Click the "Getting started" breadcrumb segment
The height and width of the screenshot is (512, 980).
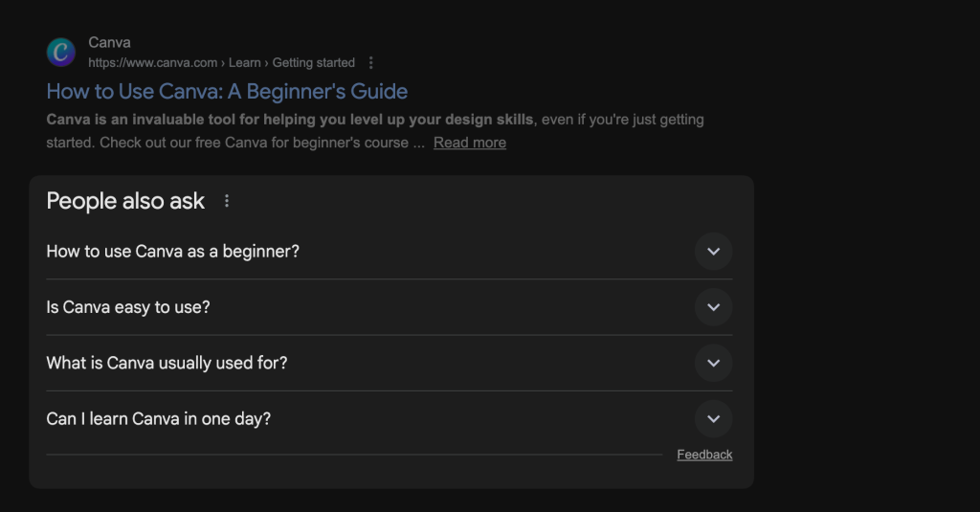pos(313,63)
